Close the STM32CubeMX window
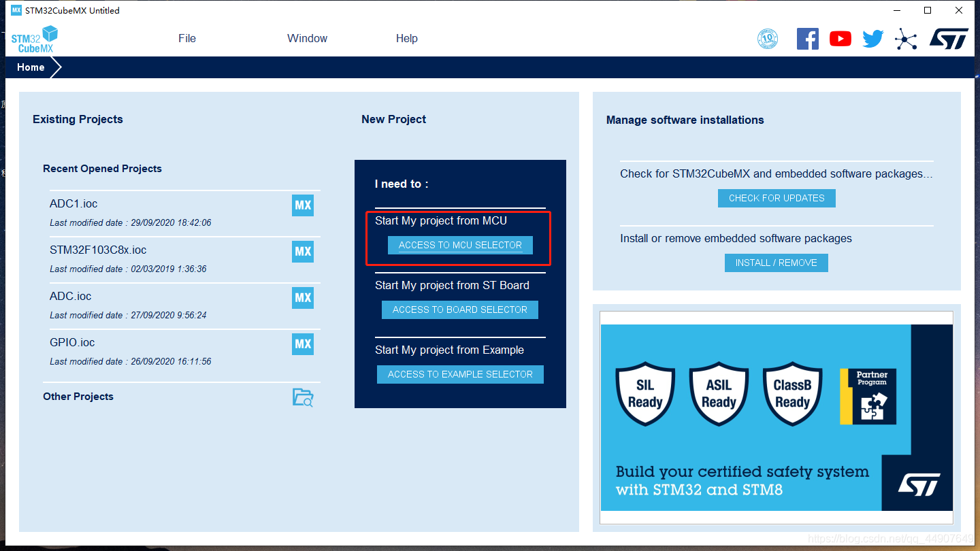 [959, 10]
